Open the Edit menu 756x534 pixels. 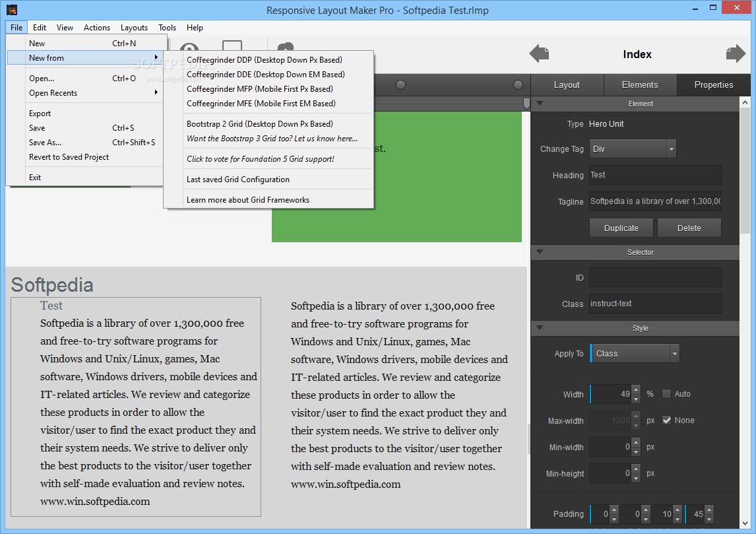tap(40, 28)
